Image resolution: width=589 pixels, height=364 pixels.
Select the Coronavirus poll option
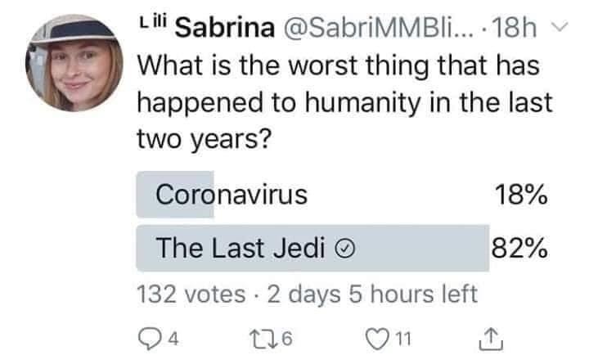(x=232, y=195)
